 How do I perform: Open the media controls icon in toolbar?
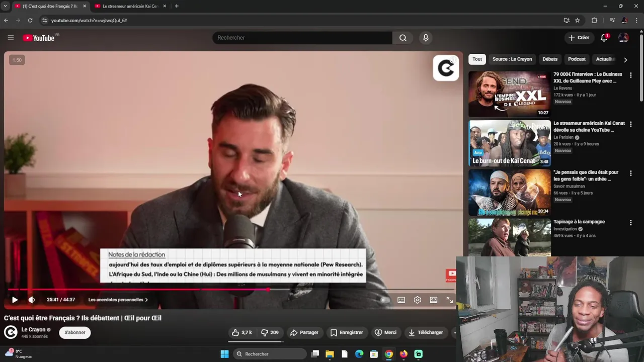pos(612,20)
